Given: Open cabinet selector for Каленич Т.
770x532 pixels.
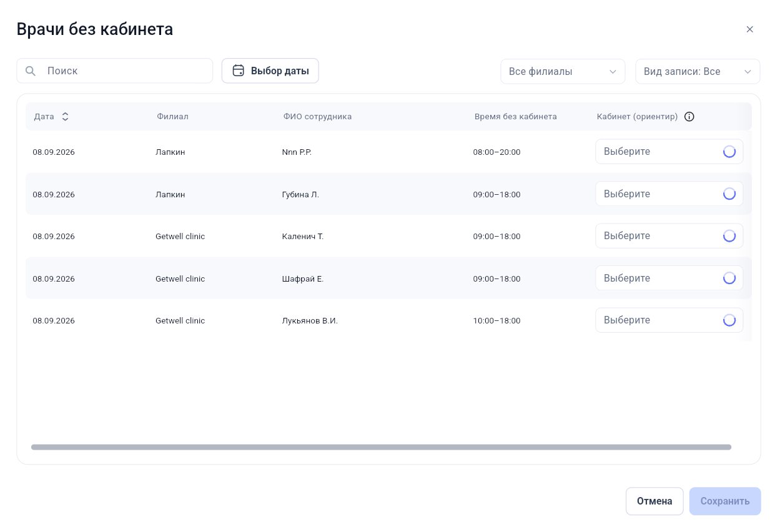Looking at the screenshot, I should click(x=669, y=236).
